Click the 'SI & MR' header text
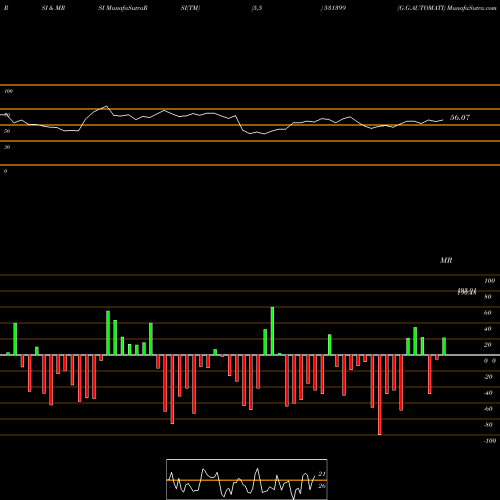Image resolution: width=500 pixels, height=500 pixels. (x=53, y=8)
